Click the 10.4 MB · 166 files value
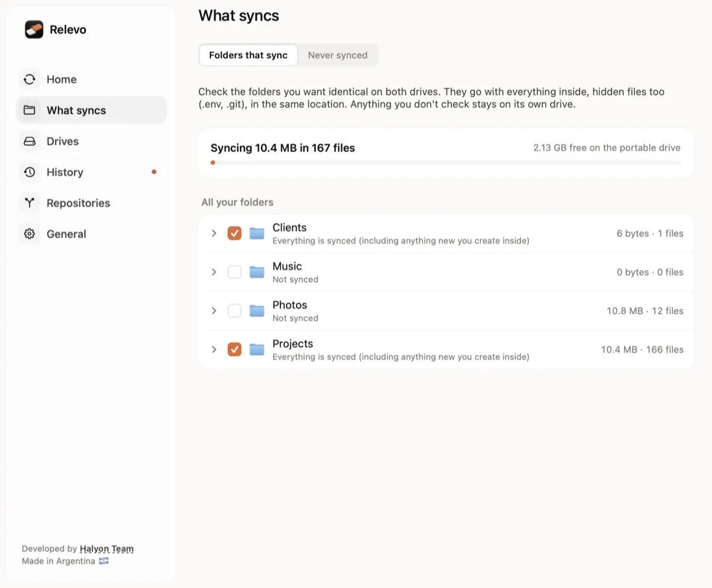The height and width of the screenshot is (588, 712). (643, 350)
